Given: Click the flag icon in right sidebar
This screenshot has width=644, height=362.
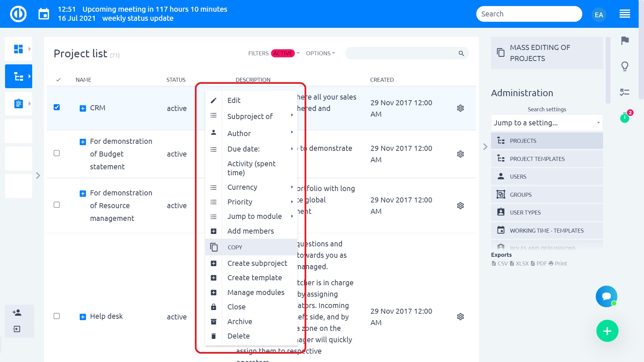Looking at the screenshot, I should point(625,41).
